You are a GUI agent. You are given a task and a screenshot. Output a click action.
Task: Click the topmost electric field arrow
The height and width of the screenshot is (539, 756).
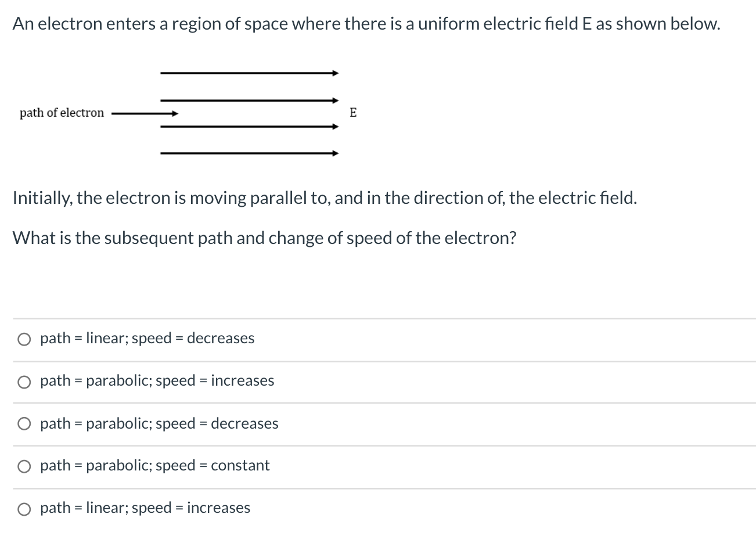[x=249, y=73]
